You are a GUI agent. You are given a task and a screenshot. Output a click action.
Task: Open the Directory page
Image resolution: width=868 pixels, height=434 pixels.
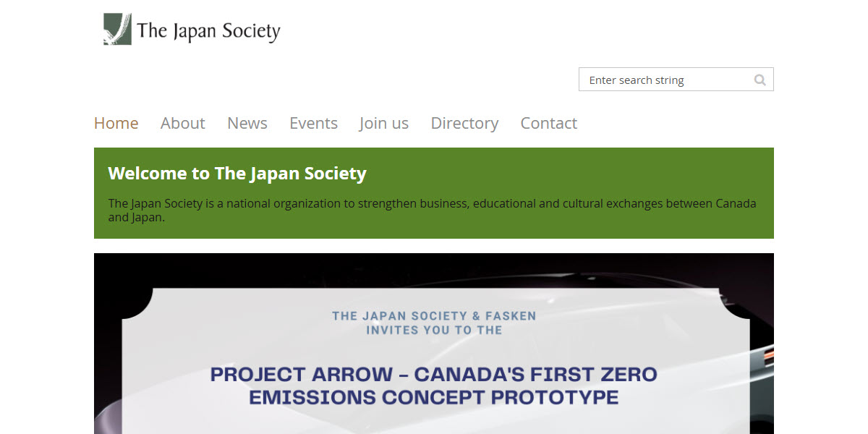(464, 123)
